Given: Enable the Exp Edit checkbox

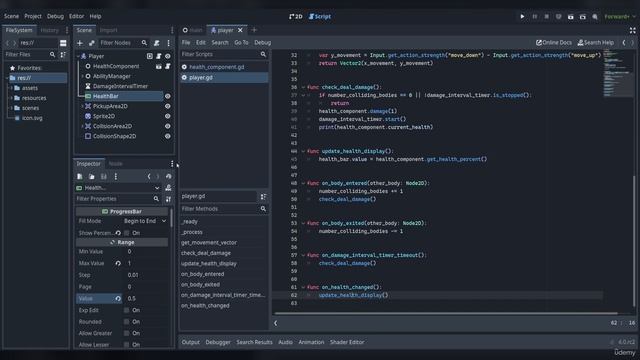Looking at the screenshot, I should click(127, 310).
